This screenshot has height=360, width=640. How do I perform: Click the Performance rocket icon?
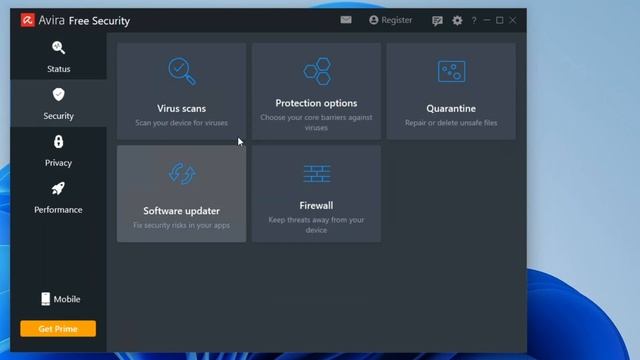(58, 189)
